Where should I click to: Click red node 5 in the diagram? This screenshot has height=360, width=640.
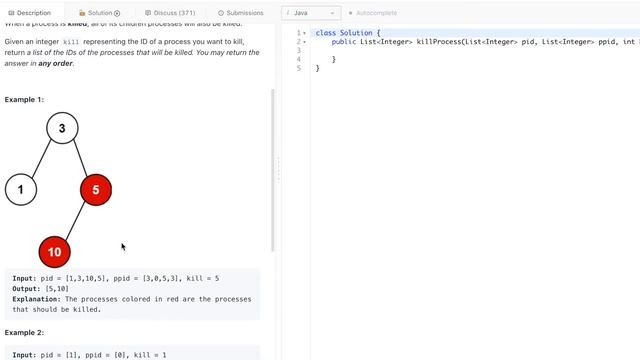point(96,190)
